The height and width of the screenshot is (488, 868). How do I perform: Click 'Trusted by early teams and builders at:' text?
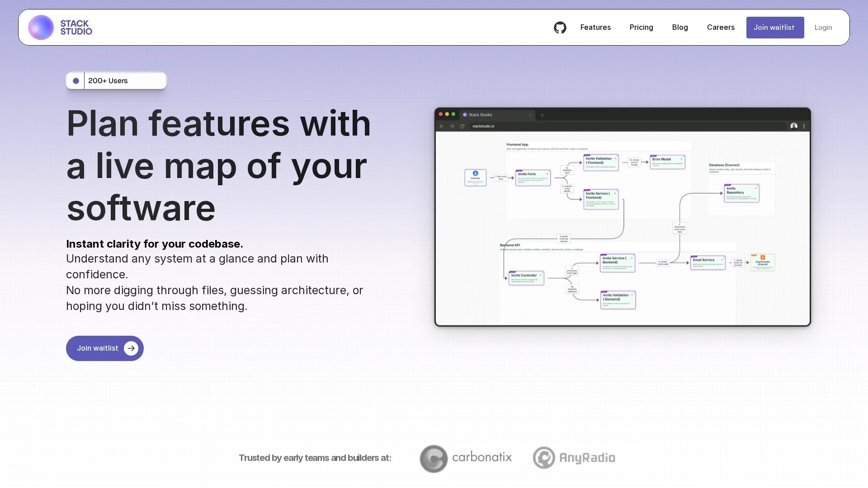[x=315, y=458]
